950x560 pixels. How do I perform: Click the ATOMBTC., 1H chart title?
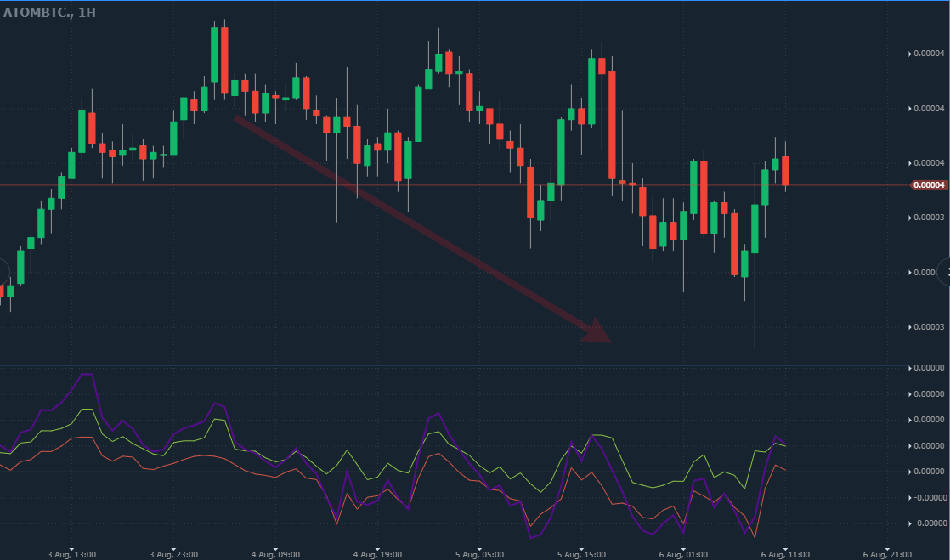click(x=49, y=12)
